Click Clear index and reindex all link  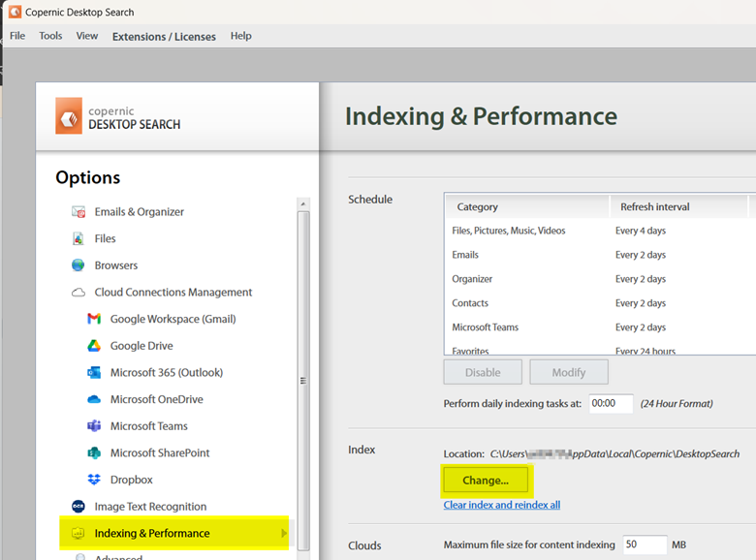point(502,505)
